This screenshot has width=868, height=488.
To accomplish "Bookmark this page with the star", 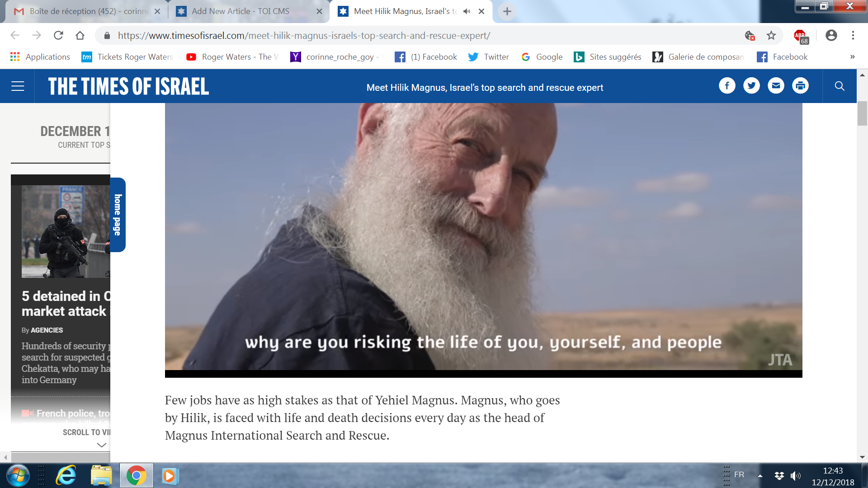I will click(x=771, y=35).
